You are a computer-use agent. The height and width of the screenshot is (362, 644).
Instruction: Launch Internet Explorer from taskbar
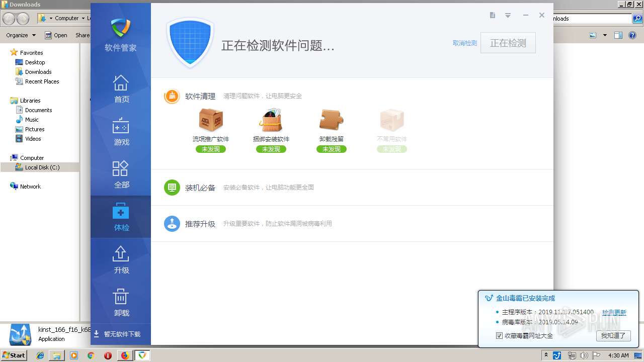point(40,355)
